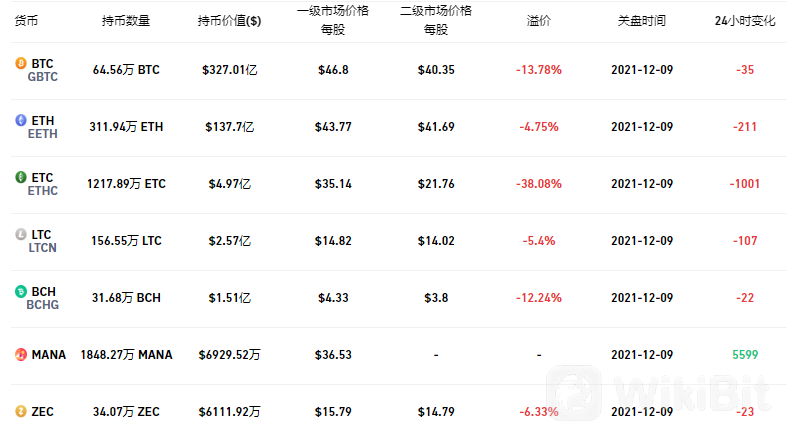Click the 关盘时间 column header

tap(641, 21)
